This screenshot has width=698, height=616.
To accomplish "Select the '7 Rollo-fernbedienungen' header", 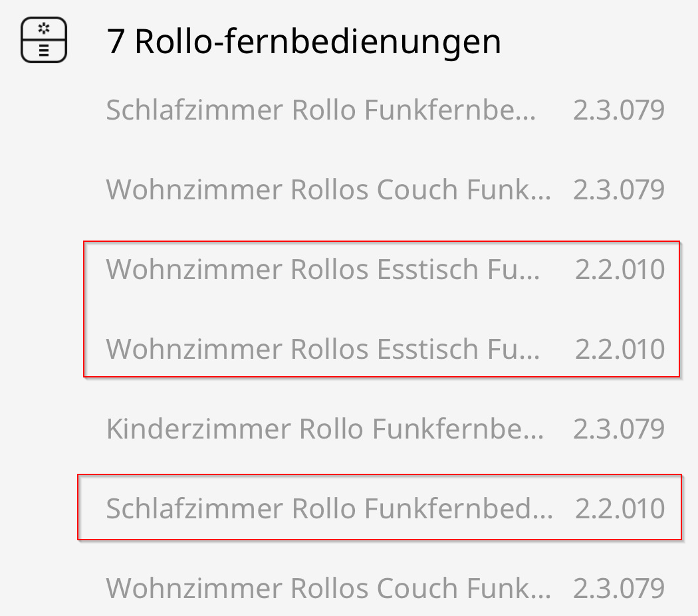I will pos(303,42).
